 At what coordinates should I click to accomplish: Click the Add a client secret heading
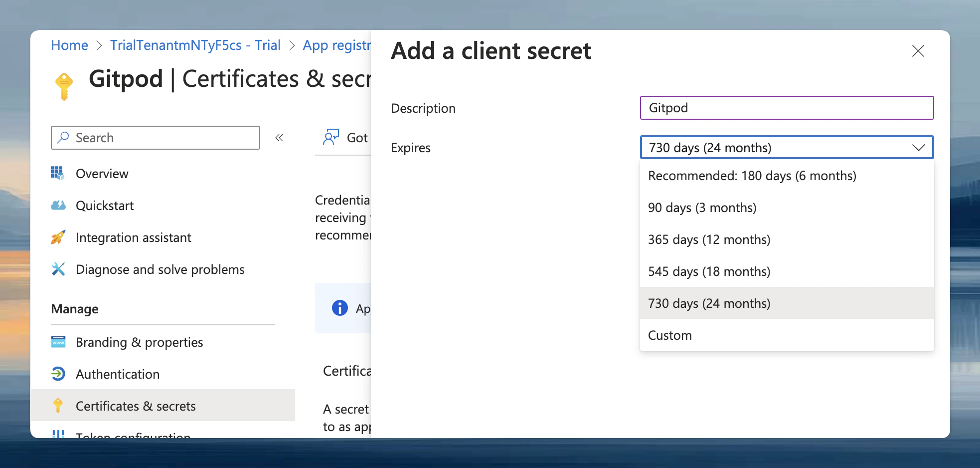[x=491, y=51]
